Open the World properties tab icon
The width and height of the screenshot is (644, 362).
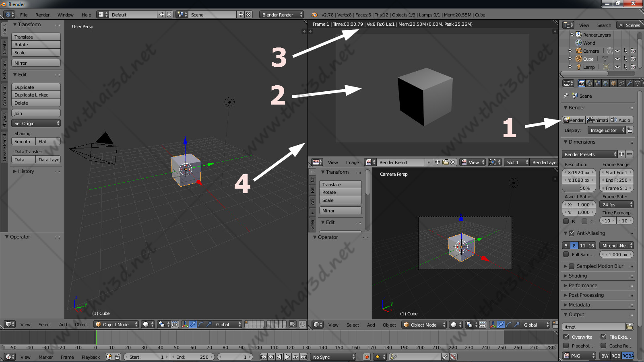click(605, 83)
